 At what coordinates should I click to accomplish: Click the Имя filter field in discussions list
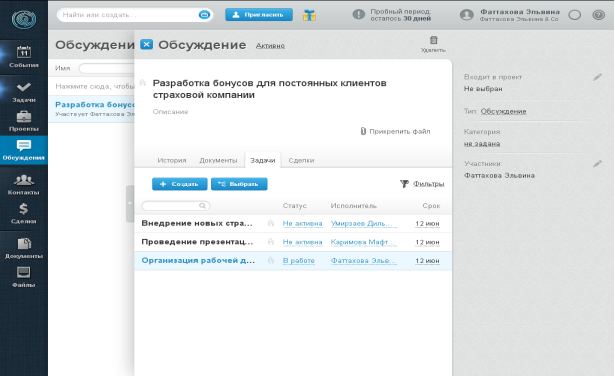coord(106,68)
